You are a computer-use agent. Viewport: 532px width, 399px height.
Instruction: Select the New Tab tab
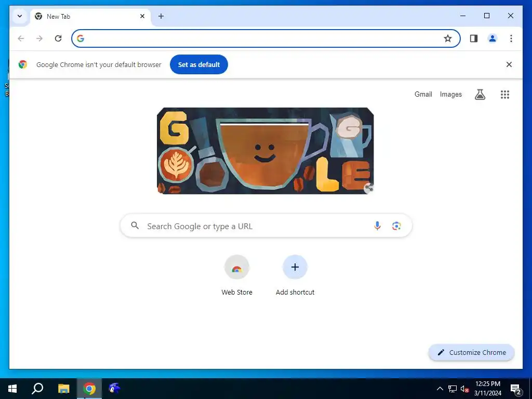90,16
